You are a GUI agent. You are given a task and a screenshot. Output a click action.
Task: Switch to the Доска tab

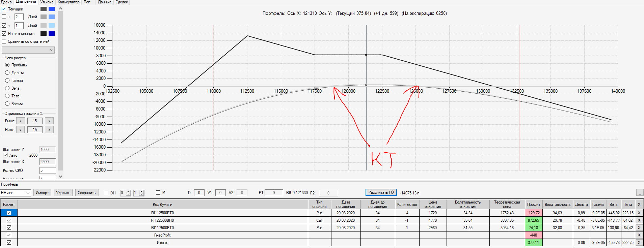click(6, 2)
